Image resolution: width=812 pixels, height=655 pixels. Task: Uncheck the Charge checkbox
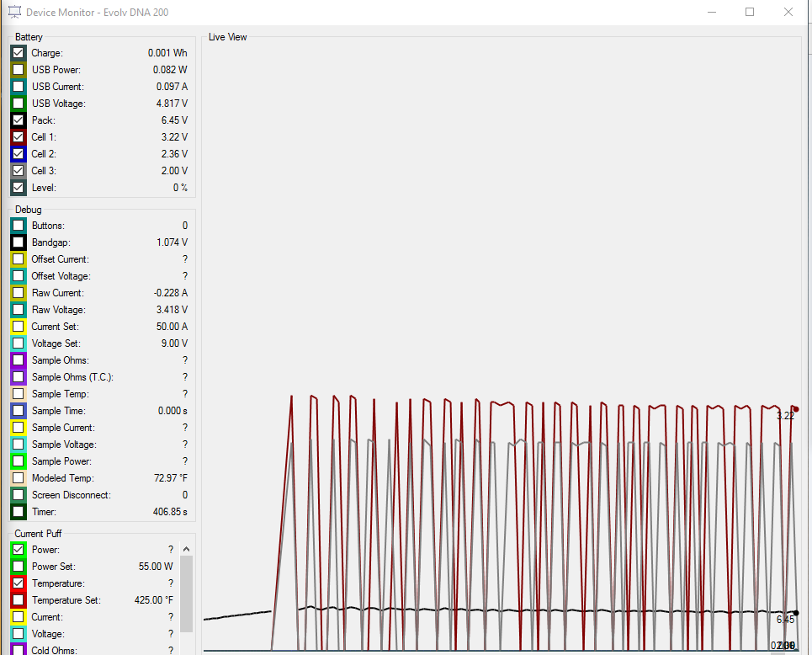[19, 53]
